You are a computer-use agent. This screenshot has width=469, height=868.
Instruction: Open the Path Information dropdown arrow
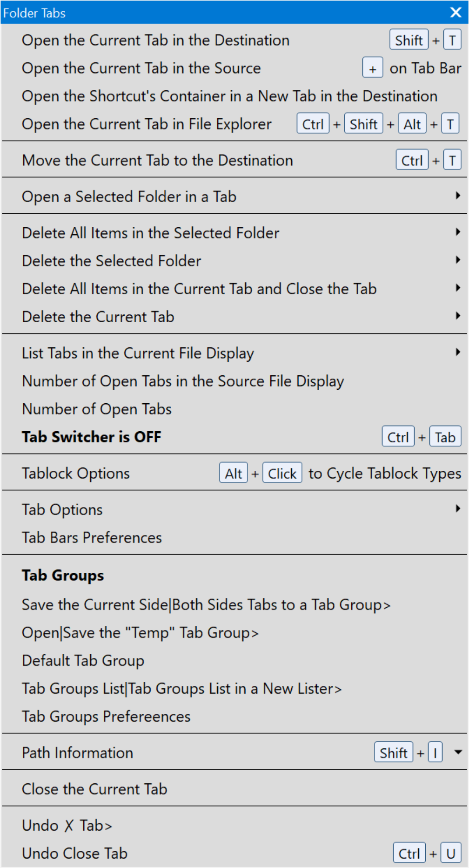458,752
